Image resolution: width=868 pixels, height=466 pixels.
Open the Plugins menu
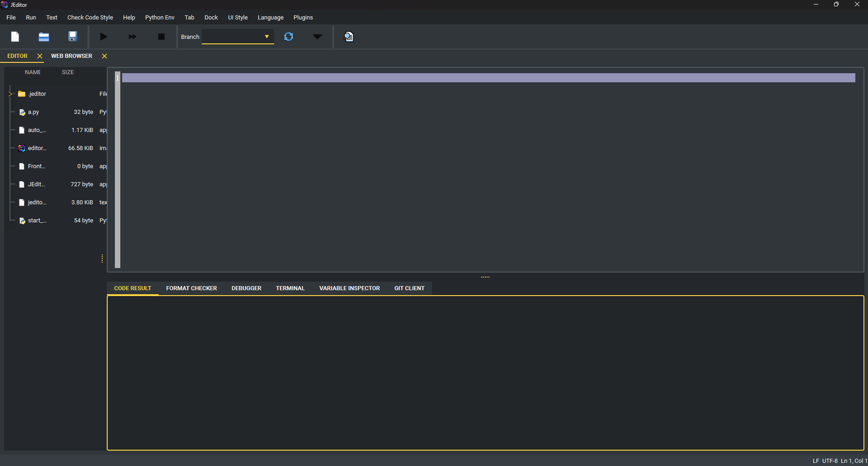pos(303,18)
